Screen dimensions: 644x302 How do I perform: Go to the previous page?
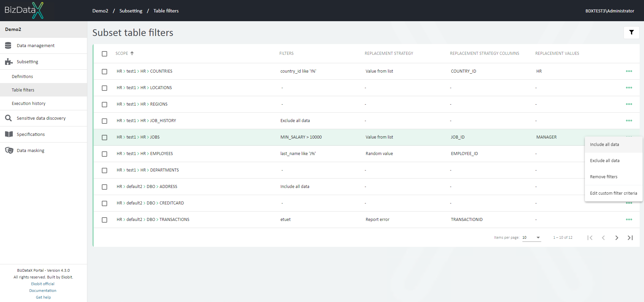tap(603, 238)
